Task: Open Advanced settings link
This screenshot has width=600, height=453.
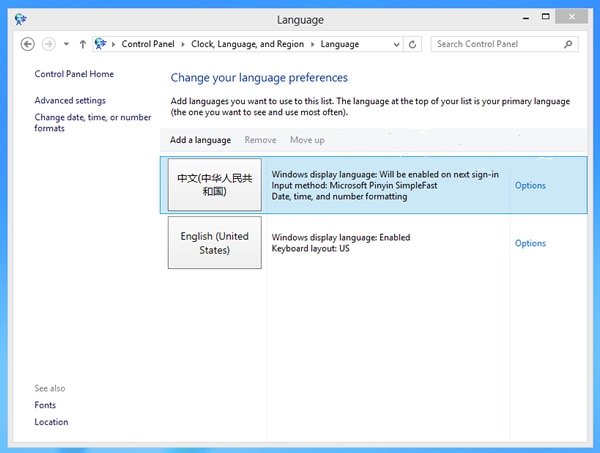Action: [x=70, y=100]
